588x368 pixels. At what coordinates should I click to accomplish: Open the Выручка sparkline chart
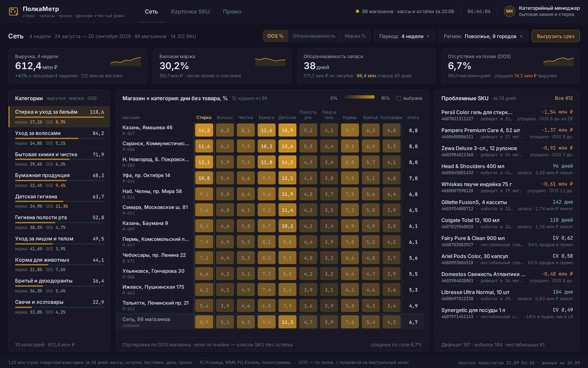[126, 62]
